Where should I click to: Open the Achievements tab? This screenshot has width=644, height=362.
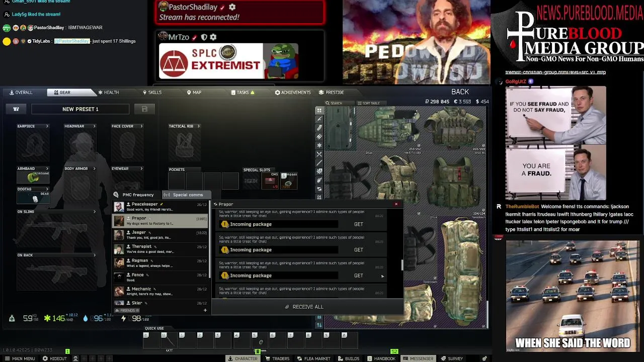[293, 93]
